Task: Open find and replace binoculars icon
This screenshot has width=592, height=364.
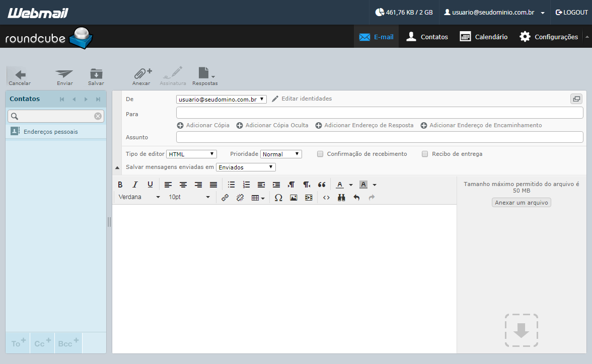Action: tap(341, 198)
